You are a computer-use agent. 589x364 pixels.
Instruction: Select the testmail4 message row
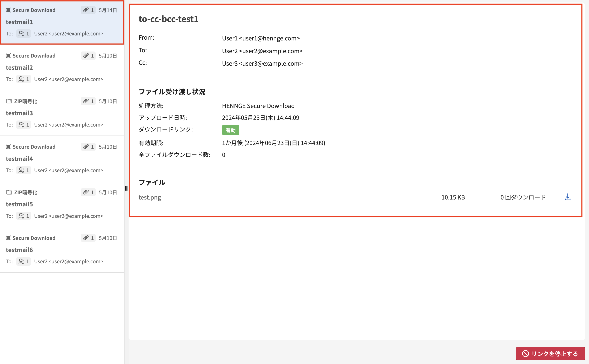click(62, 159)
